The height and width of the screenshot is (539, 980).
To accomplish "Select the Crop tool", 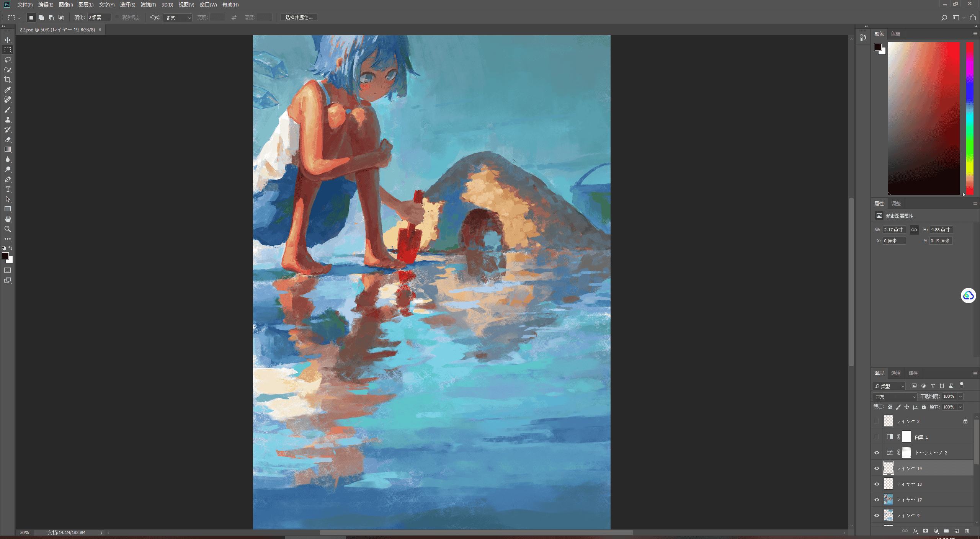I will (x=8, y=80).
